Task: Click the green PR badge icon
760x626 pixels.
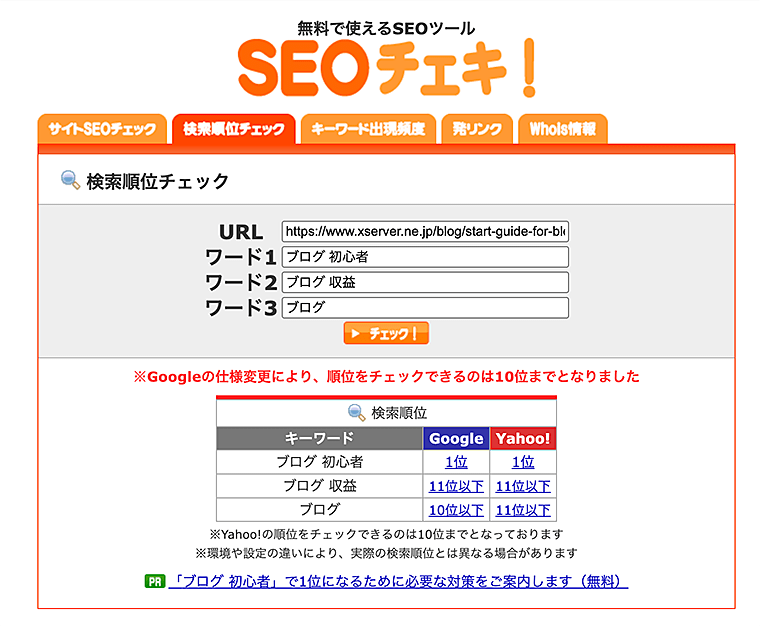Action: coord(155,581)
